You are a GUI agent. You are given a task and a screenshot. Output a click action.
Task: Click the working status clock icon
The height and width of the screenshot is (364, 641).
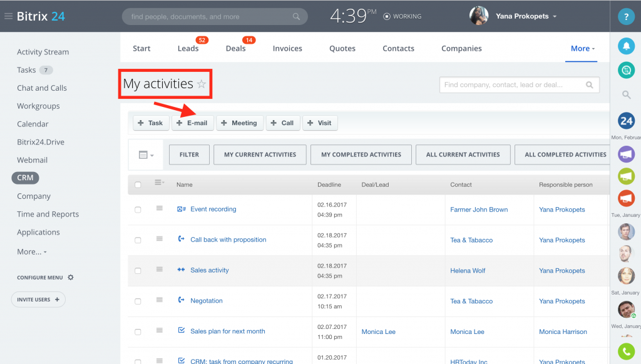[x=386, y=17]
